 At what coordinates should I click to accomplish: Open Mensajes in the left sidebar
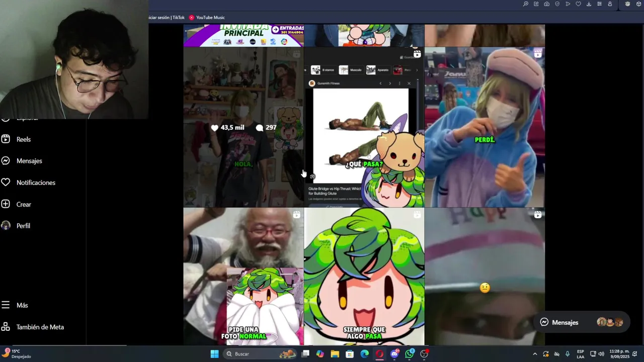point(22,161)
